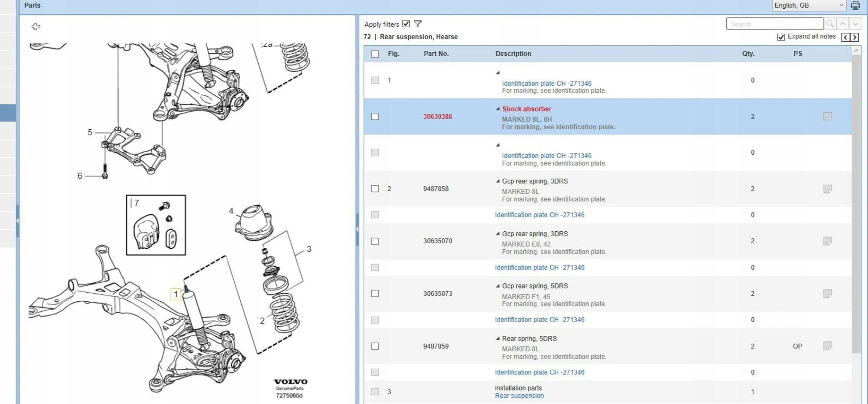The image size is (868, 404).
Task: Collapse notes for Rear spring, 5DRS
Action: click(498, 338)
